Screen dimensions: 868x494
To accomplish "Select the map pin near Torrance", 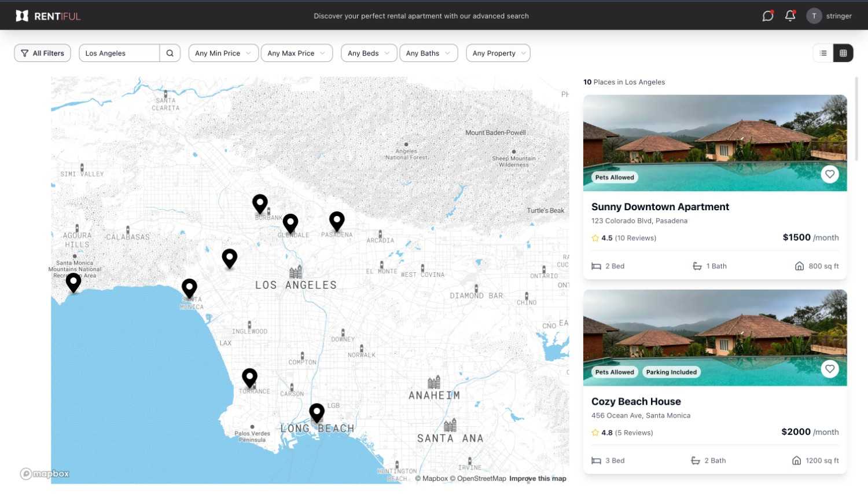I will point(249,377).
